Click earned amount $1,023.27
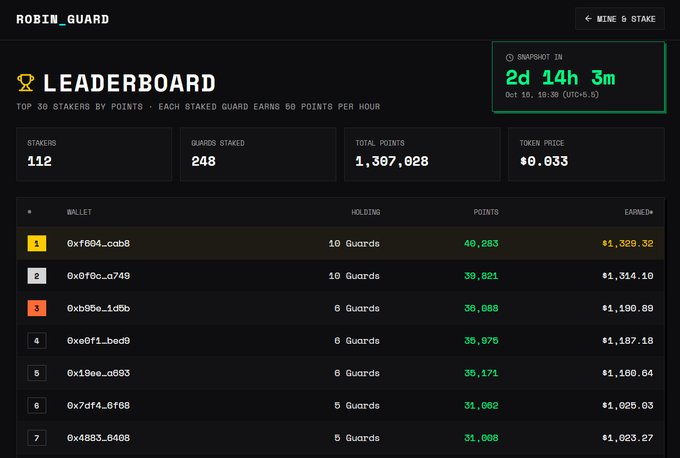The width and height of the screenshot is (680, 458). pyautogui.click(x=628, y=438)
